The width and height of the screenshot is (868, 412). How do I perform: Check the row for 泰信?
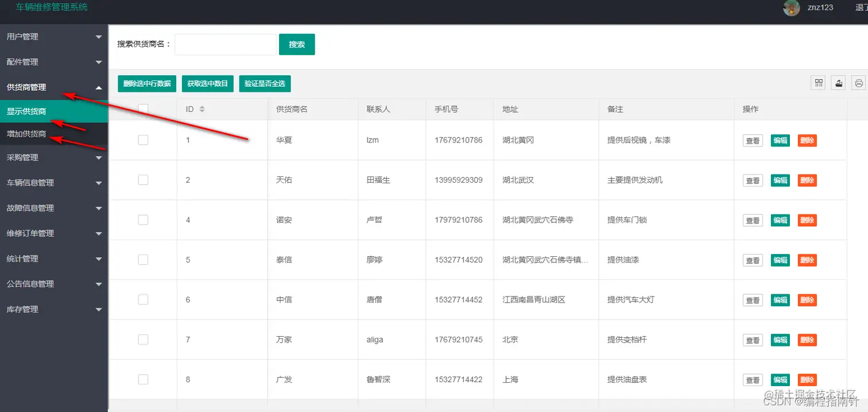143,260
